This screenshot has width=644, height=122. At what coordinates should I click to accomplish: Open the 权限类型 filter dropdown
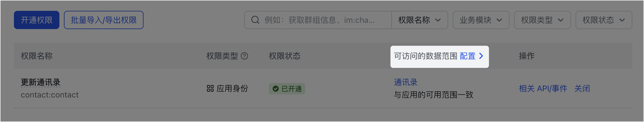pos(542,20)
